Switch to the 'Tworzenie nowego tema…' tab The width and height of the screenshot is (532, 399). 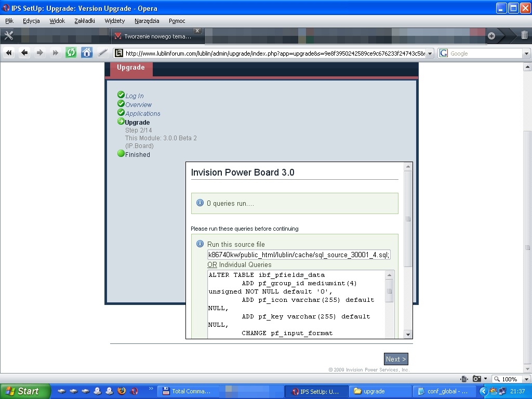click(157, 36)
